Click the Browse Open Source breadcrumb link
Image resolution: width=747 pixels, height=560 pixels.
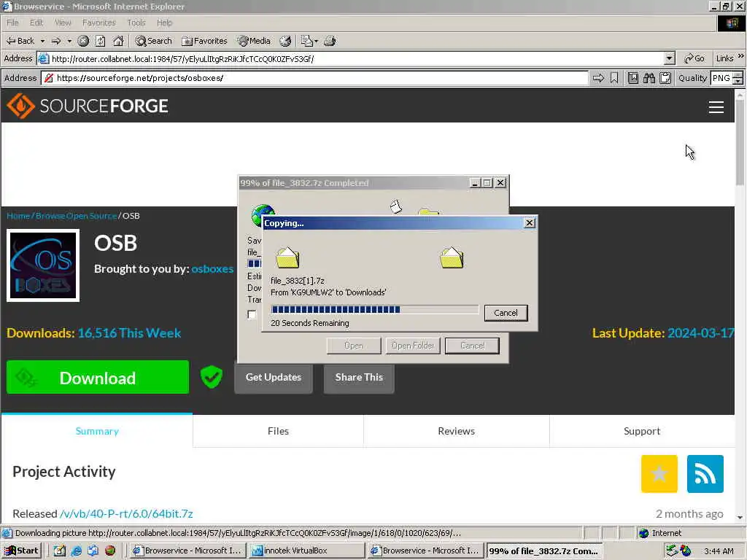pyautogui.click(x=76, y=216)
